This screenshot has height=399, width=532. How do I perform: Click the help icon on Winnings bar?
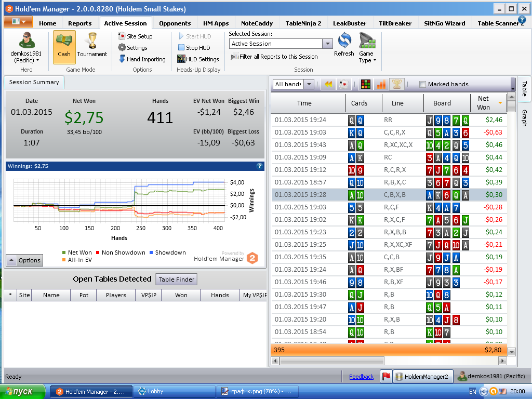coord(260,166)
